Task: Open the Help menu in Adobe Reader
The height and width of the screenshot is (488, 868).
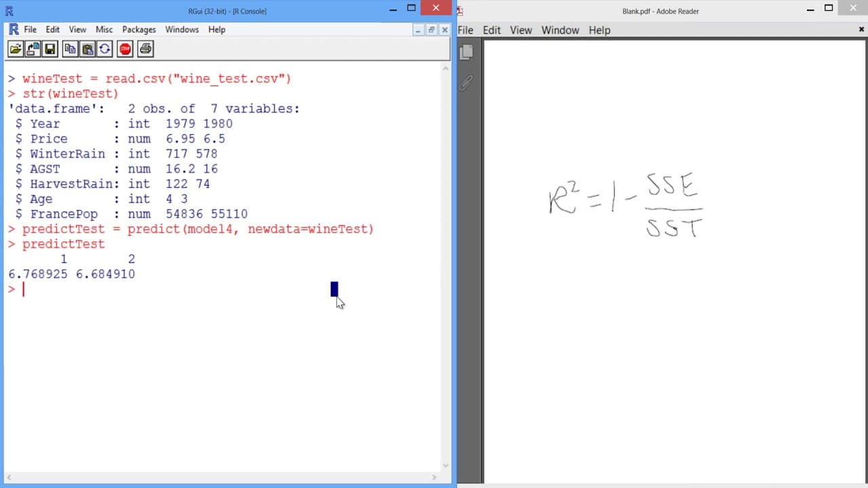Action: [599, 30]
